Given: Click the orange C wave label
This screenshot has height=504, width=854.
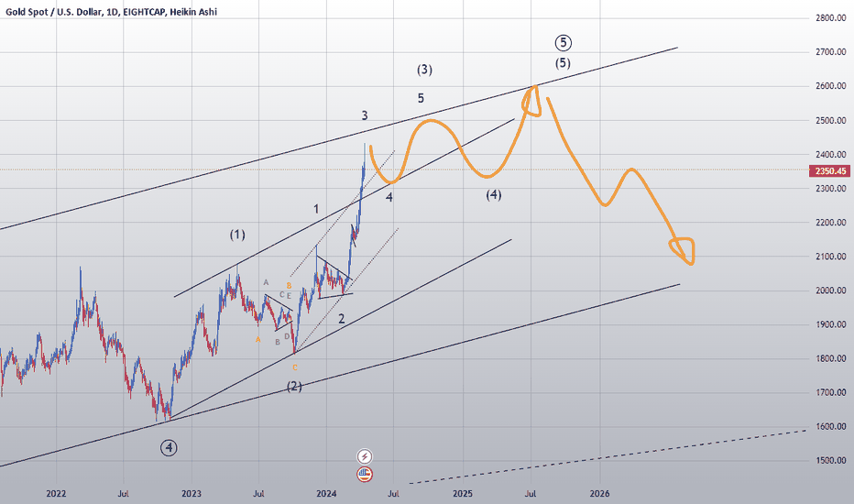Looking at the screenshot, I should click(295, 367).
